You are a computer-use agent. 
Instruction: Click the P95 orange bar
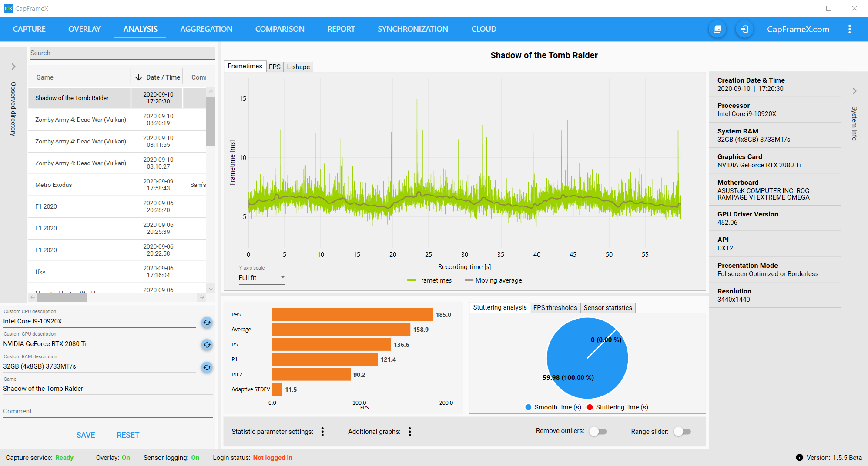pos(352,314)
